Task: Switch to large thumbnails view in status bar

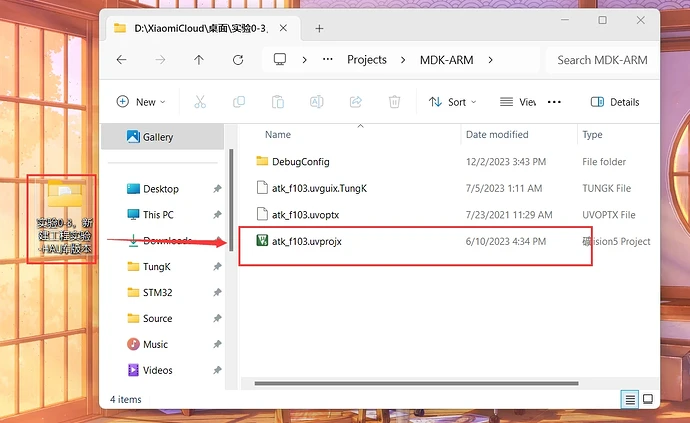Action: click(x=648, y=399)
